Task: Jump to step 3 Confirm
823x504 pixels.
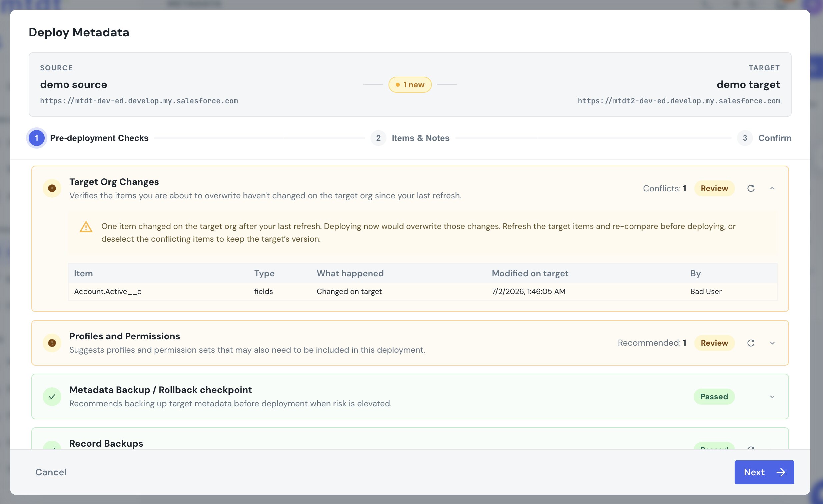Action: tap(764, 138)
